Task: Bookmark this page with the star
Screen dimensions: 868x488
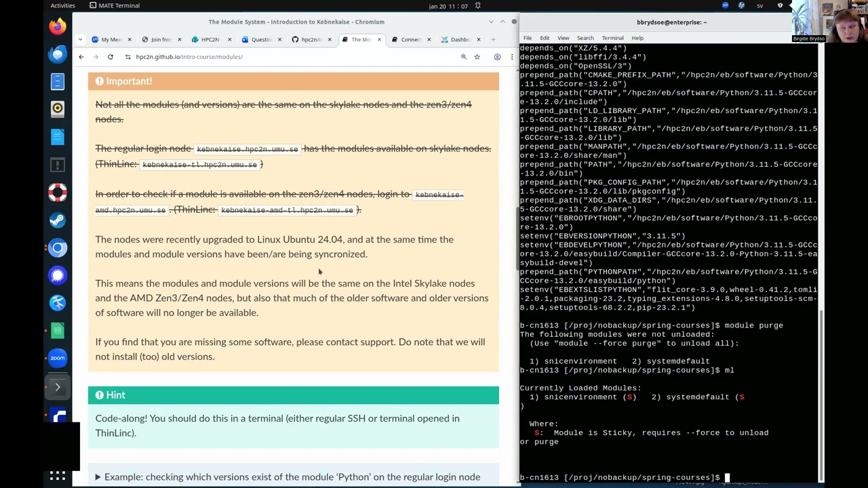Action: (477, 57)
